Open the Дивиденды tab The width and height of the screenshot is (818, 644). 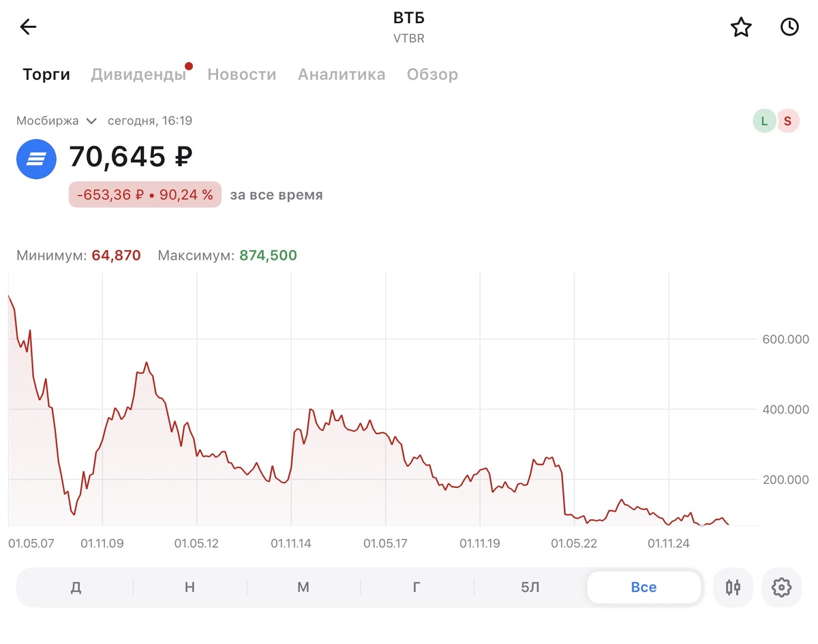[138, 74]
